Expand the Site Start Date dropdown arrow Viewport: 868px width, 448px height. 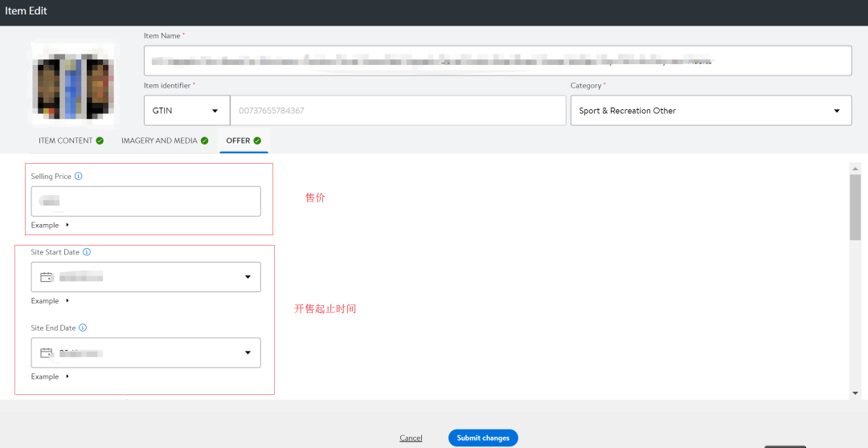pos(248,277)
